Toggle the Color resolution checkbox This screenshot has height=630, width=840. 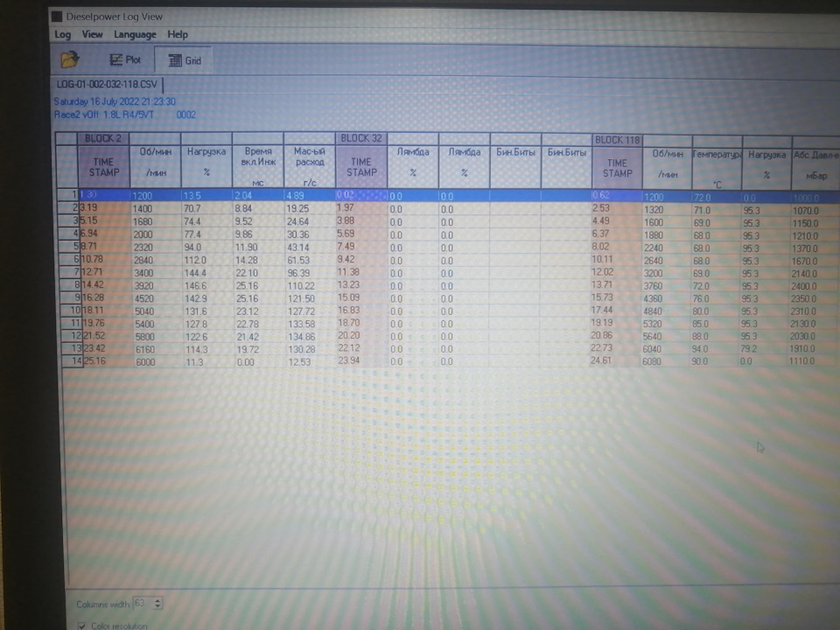point(81,625)
